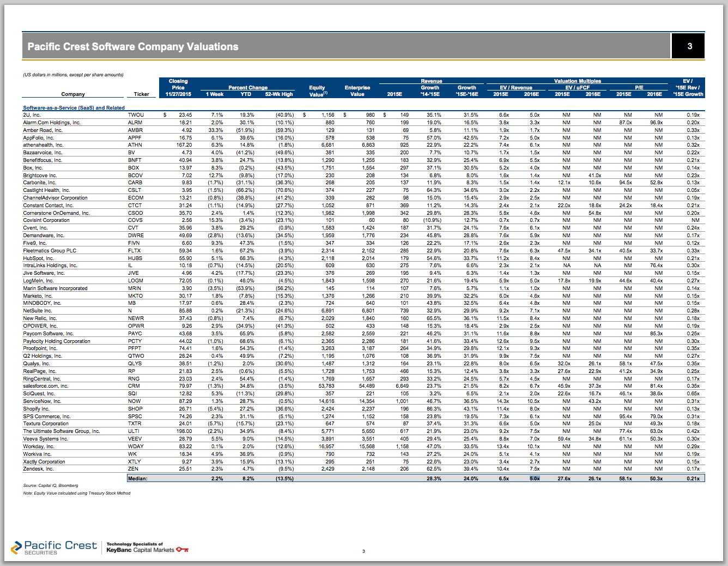Click the 'Source: Capital IQ, Bloomberg' footnote
The image size is (728, 566).
[x=51, y=485]
